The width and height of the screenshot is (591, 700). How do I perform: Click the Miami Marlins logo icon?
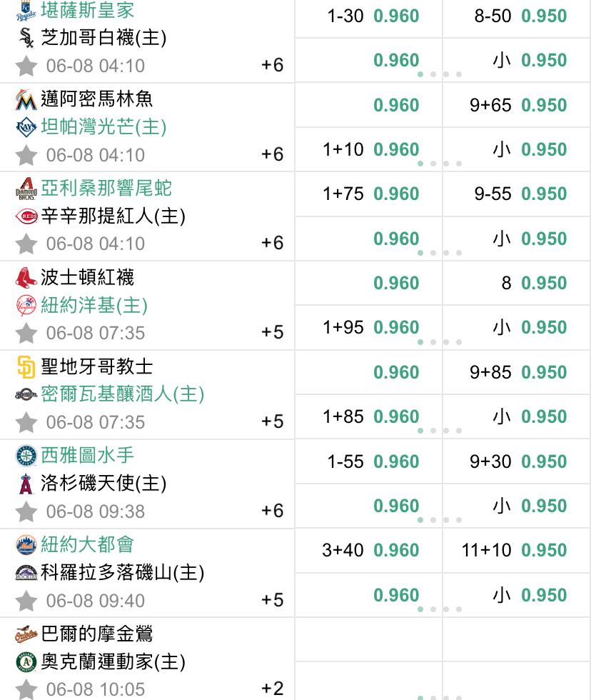point(26,99)
